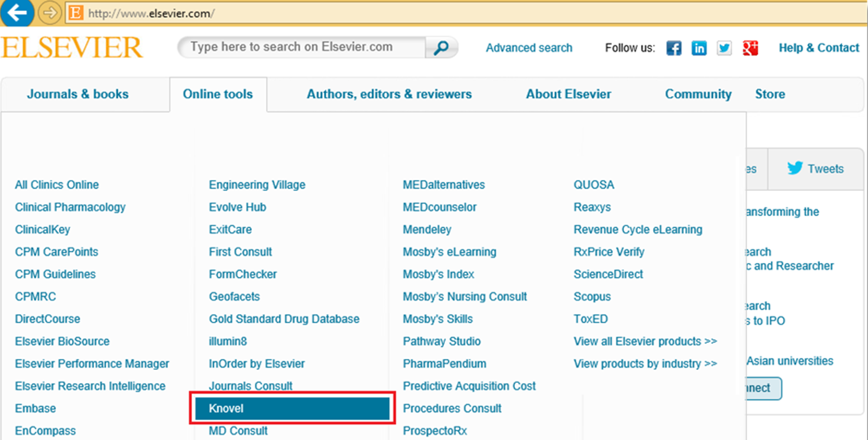This screenshot has width=868, height=440.
Task: Open Journals Consult link
Action: pos(251,386)
